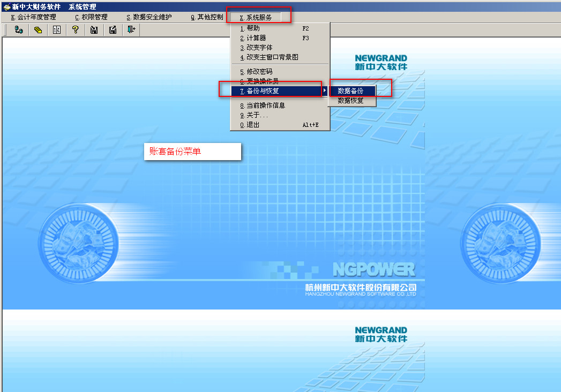The width and height of the screenshot is (561, 392).
Task: Click the first floppy disk toolbar icon
Action: [94, 30]
